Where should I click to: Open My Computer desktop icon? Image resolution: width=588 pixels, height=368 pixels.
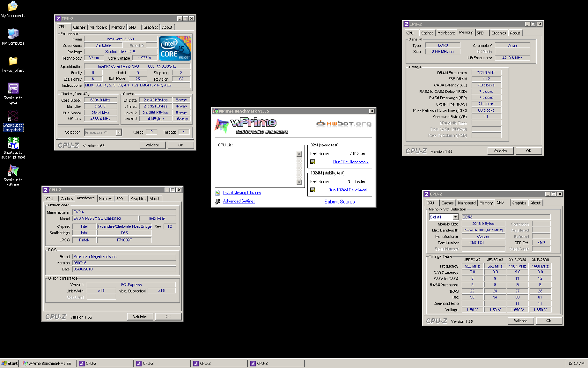(x=13, y=36)
